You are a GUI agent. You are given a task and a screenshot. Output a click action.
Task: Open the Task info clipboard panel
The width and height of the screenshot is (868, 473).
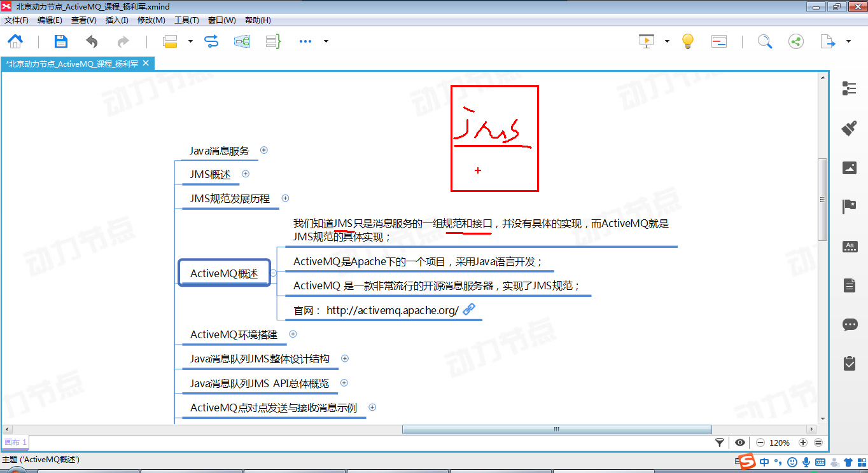850,363
